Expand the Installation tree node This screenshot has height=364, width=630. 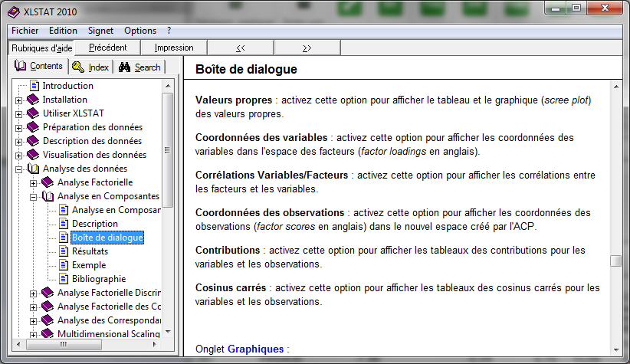[19, 100]
